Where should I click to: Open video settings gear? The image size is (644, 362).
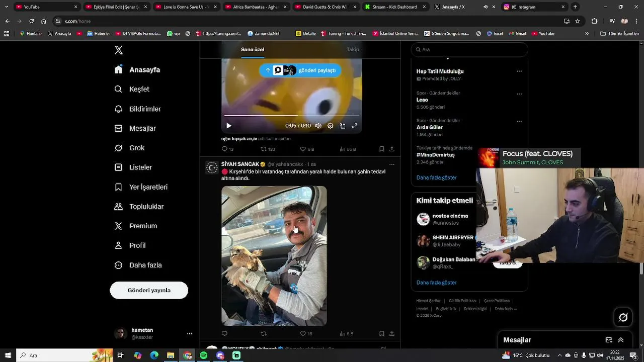[330, 126]
